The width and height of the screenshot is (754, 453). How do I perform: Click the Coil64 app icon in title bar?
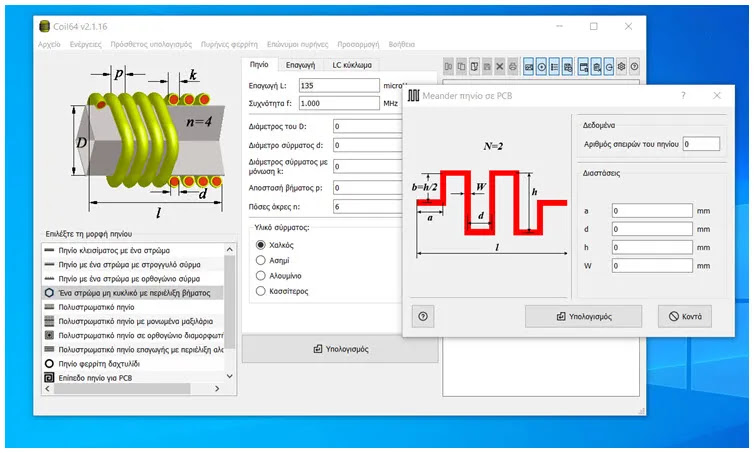(44, 26)
